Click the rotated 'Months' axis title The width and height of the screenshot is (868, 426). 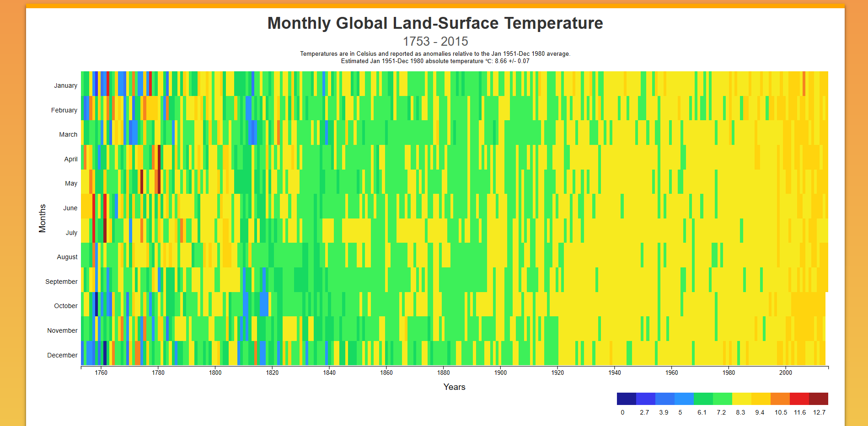(x=43, y=218)
